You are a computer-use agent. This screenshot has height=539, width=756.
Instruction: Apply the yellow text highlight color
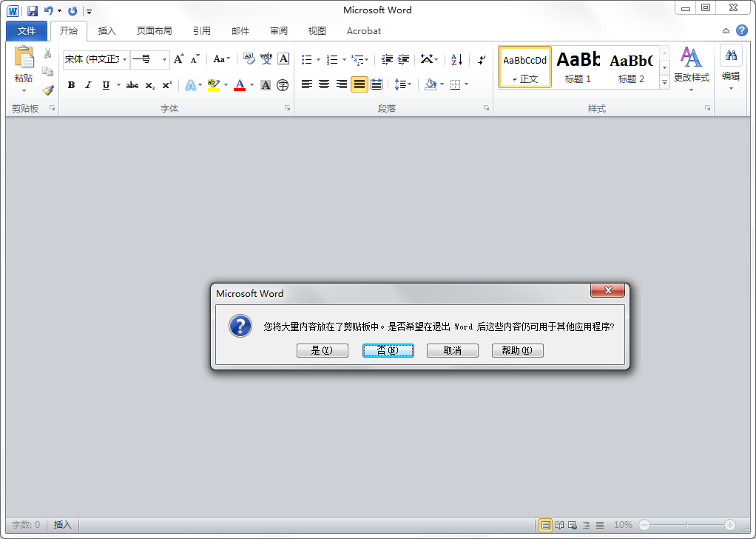click(x=213, y=85)
